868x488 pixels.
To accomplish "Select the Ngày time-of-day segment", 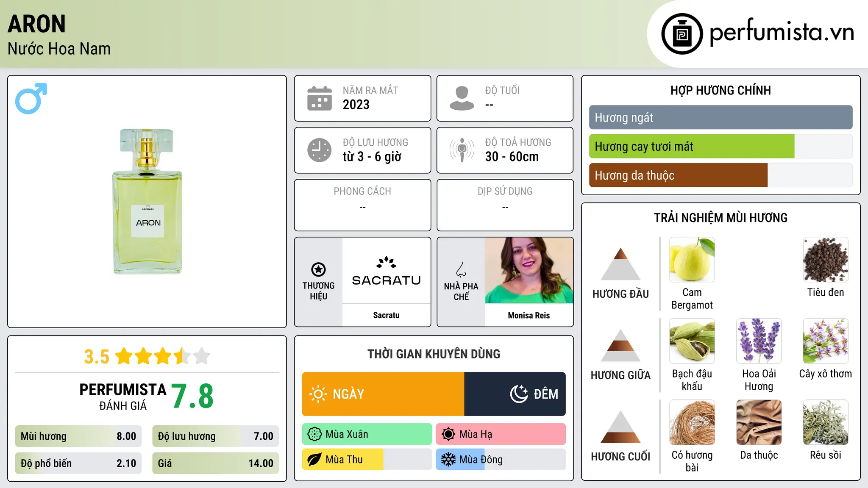I will click(x=383, y=394).
